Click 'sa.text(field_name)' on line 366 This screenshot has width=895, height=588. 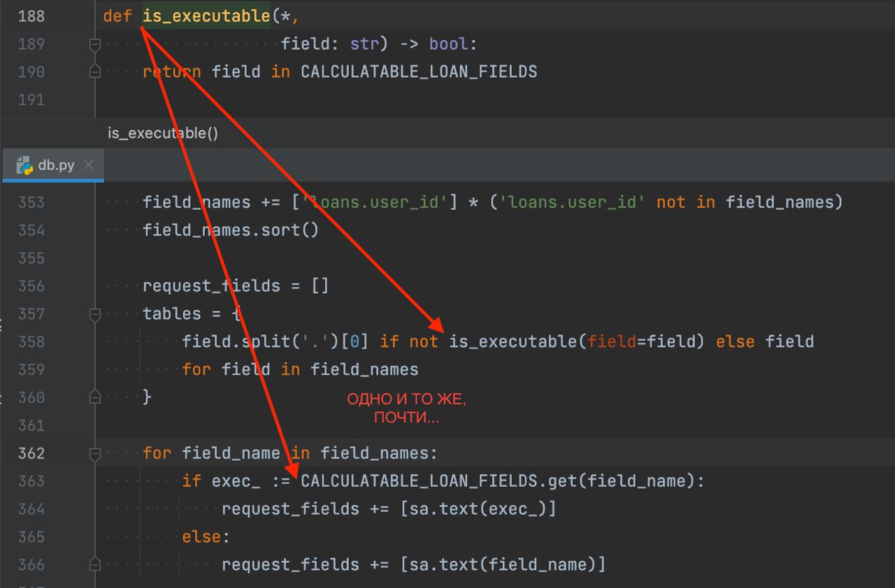[x=503, y=564]
